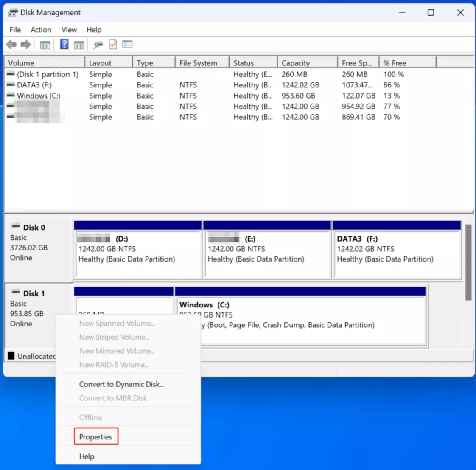Sort by the Capacity column header
476x470 pixels.
coord(296,63)
